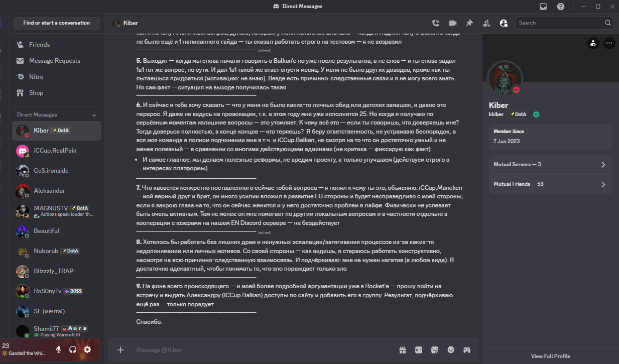Screen dimensions: 619x364
Task: Click View Full Profile
Action: coord(550,356)
